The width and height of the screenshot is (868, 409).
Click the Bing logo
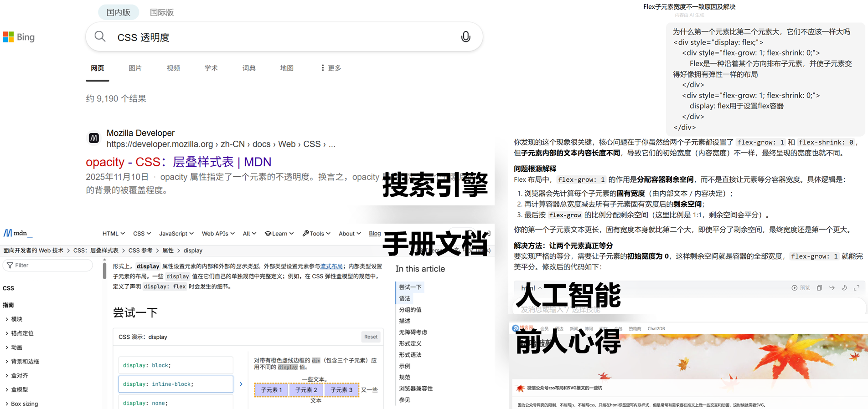[x=19, y=37]
